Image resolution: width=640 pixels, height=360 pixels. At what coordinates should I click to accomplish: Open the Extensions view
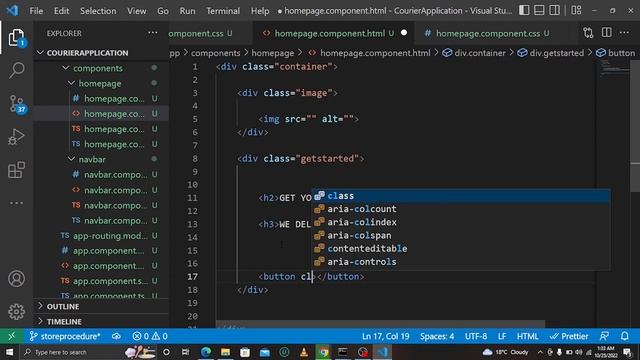coord(16,170)
